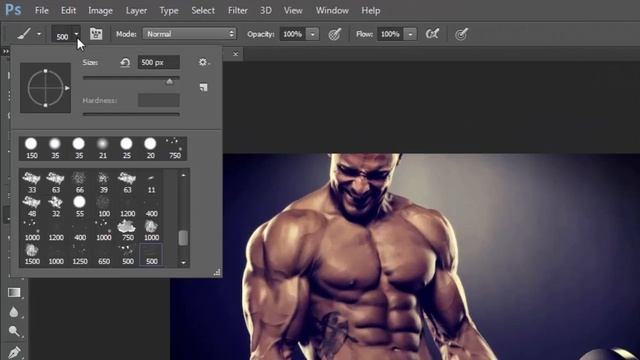Click the Opacity 100% value field

coord(293,34)
